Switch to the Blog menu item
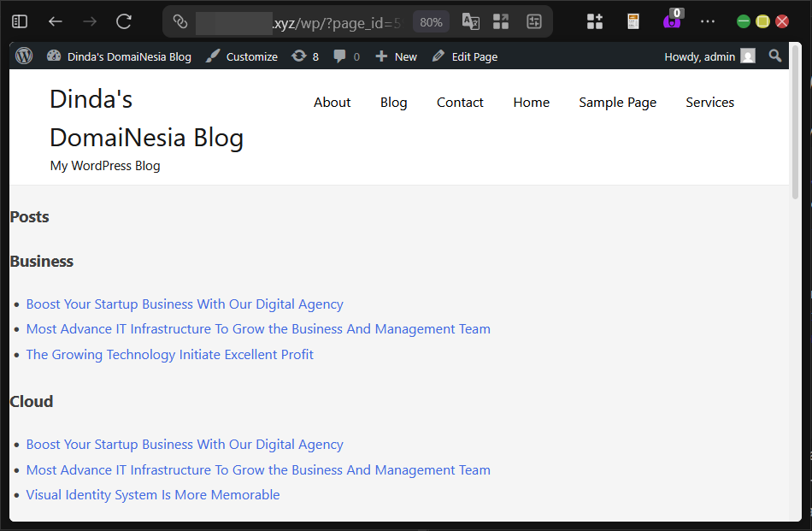This screenshot has width=812, height=531. click(393, 102)
